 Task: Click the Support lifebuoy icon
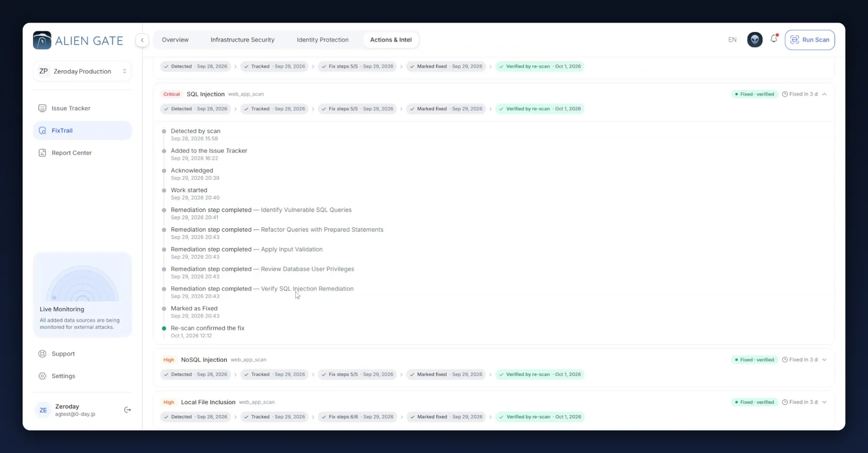(x=43, y=354)
